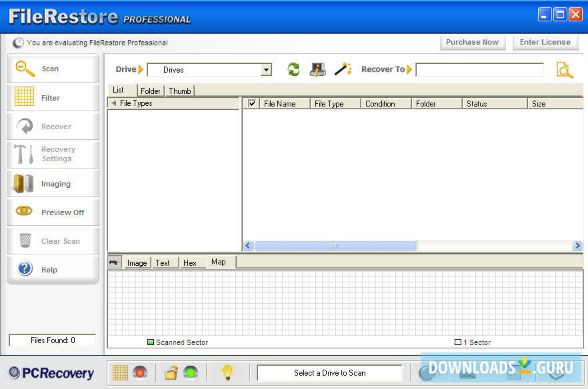588x389 pixels.
Task: Click inside the Recover To field
Action: [480, 69]
